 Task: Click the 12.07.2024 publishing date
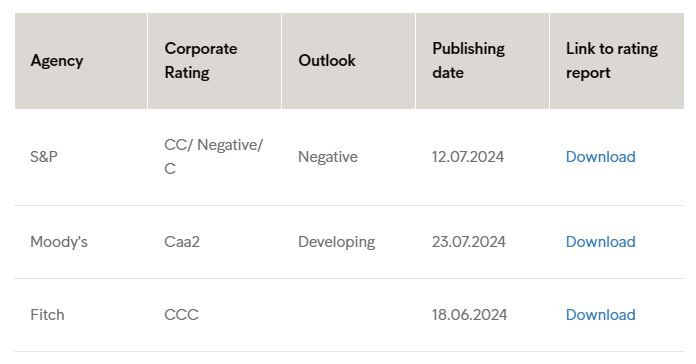(x=468, y=157)
